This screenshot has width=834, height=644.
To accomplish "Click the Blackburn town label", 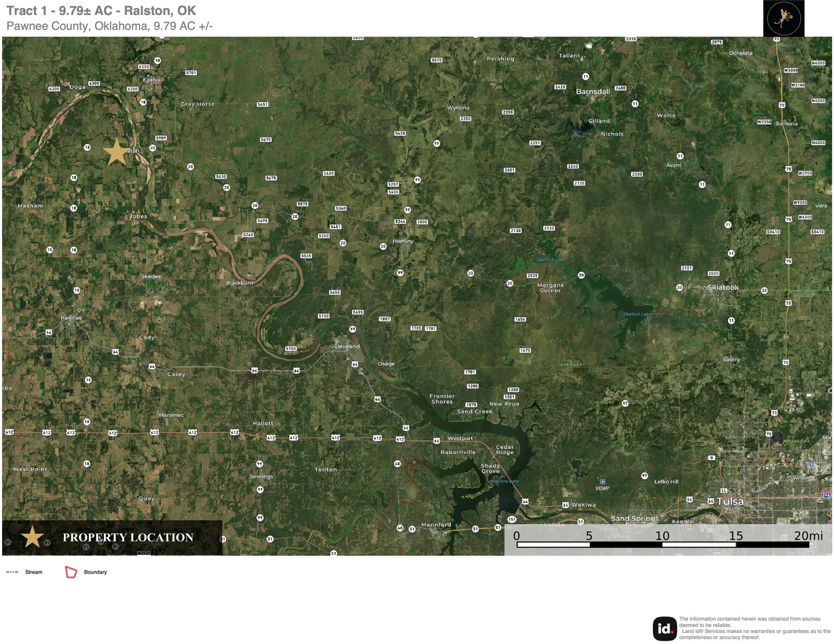I will tap(240, 283).
